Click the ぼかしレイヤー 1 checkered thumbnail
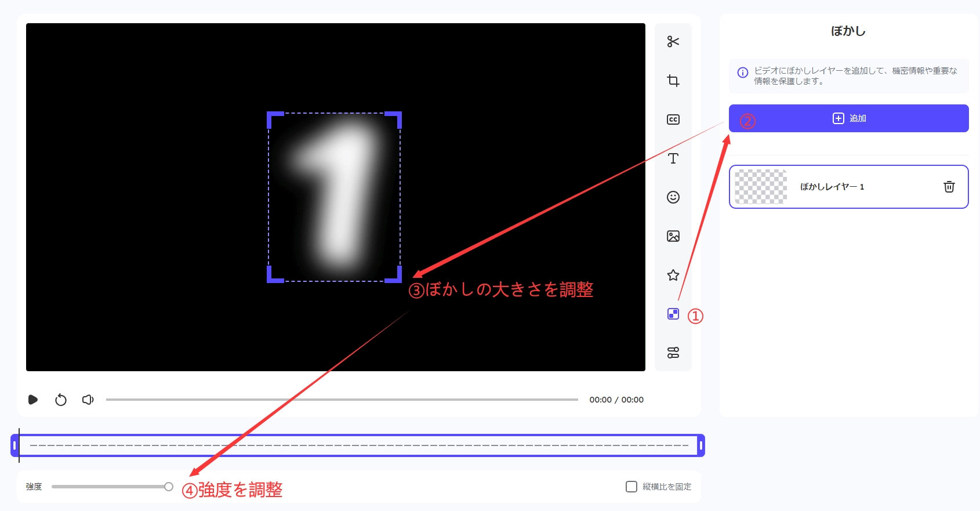Viewport: 980px width, 511px height. click(x=761, y=187)
